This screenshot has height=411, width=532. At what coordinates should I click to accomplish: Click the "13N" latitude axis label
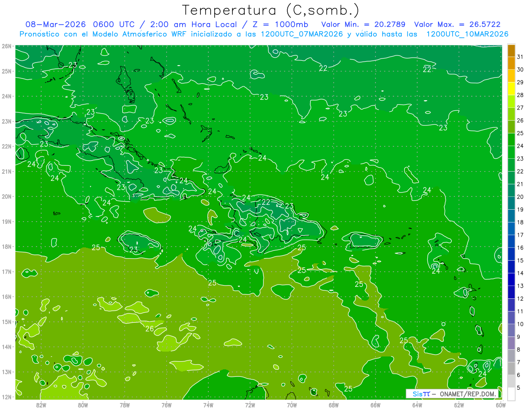[x=7, y=372]
